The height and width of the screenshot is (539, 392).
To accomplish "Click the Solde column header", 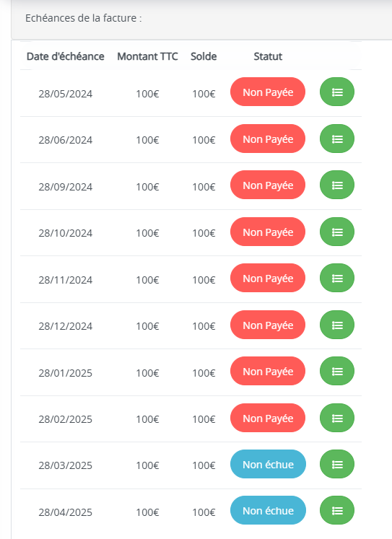I will [204, 56].
